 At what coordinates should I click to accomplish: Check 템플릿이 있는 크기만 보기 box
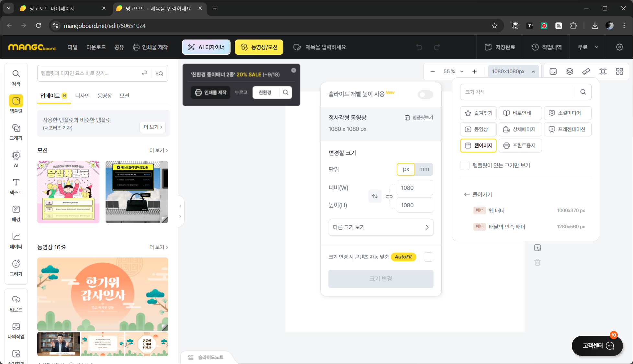465,165
